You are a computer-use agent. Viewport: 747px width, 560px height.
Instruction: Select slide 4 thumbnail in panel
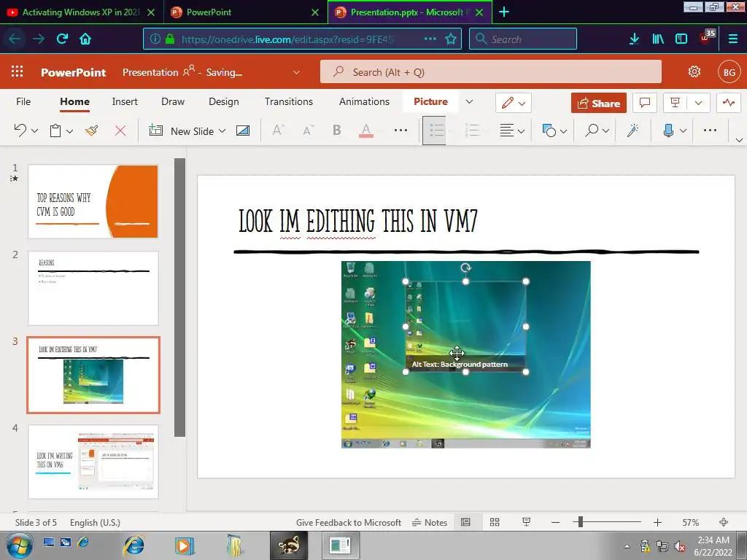point(93,462)
